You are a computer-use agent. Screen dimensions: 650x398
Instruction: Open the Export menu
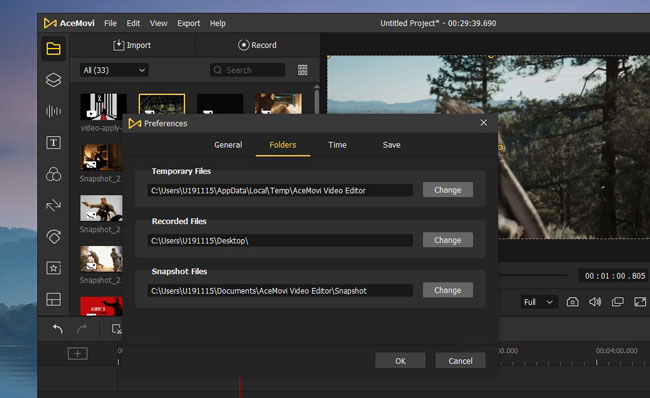[x=189, y=23]
